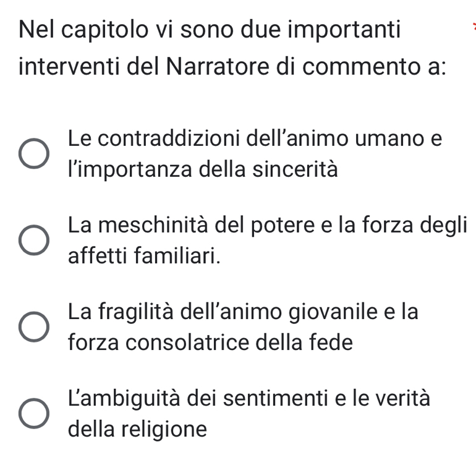
Task: Tap the answer line "forza consolatrice della fede"
Action: (x=211, y=342)
